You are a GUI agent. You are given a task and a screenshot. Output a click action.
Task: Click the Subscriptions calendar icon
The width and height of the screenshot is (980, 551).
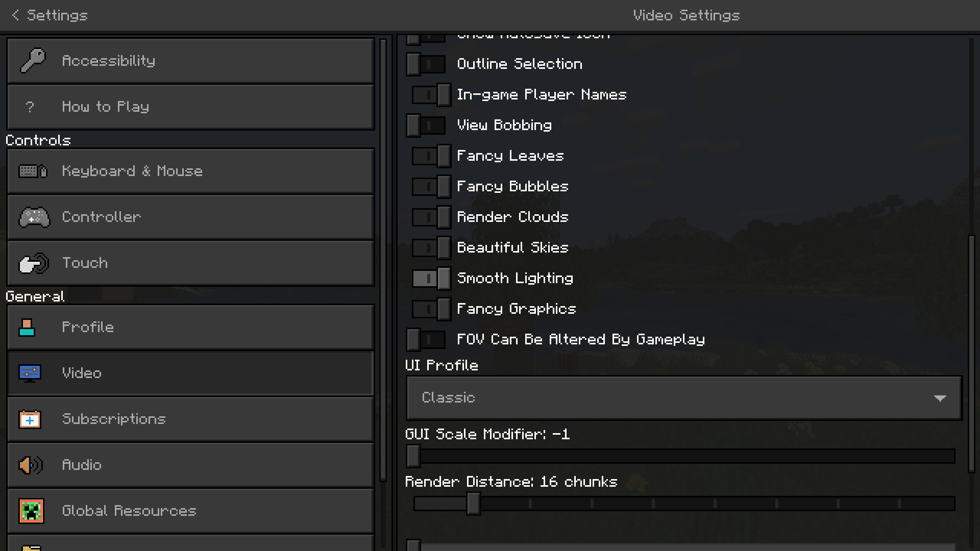[x=30, y=419]
